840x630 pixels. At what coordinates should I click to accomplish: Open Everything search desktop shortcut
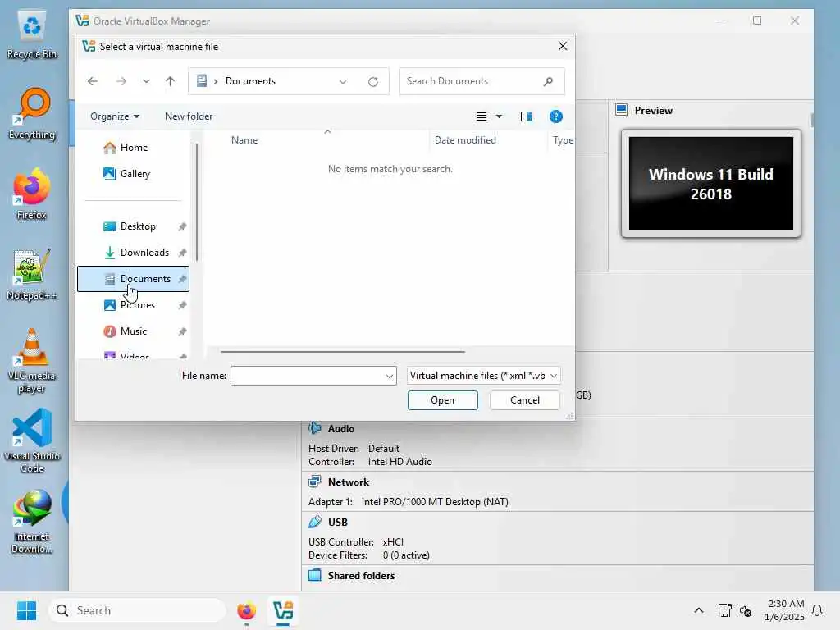(32, 114)
